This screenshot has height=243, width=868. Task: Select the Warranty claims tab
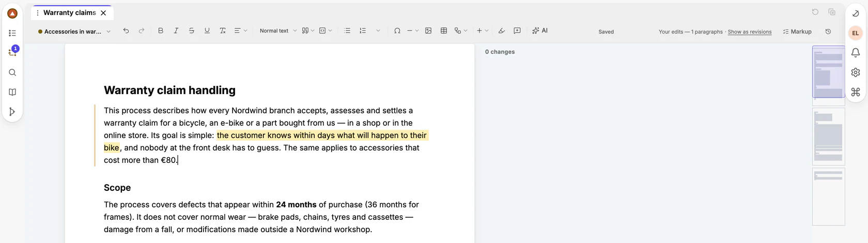point(70,12)
